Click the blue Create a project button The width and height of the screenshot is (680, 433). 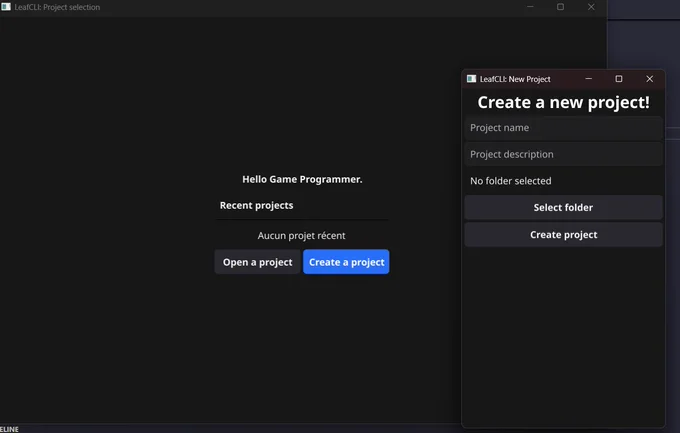coord(346,262)
